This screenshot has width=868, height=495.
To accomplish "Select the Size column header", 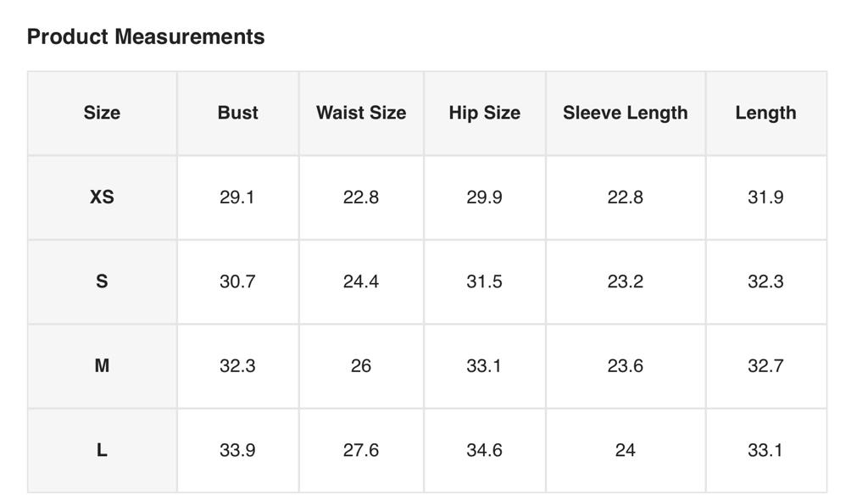I will (102, 113).
